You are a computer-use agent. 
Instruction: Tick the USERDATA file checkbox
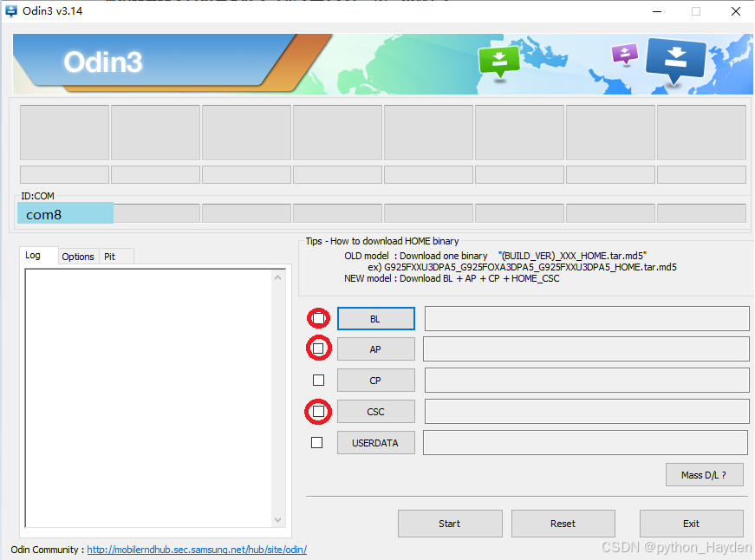click(317, 442)
